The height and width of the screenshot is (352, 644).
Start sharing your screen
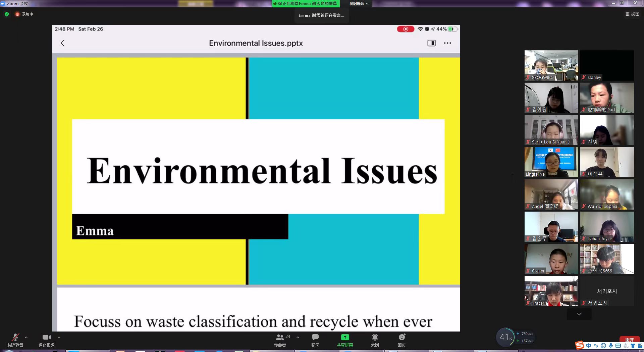[345, 340]
